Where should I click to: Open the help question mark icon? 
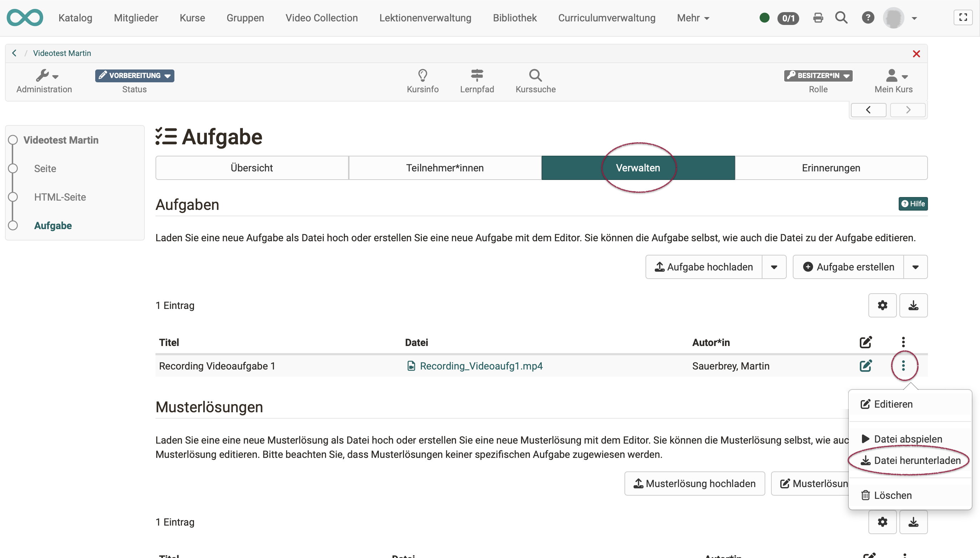point(868,17)
